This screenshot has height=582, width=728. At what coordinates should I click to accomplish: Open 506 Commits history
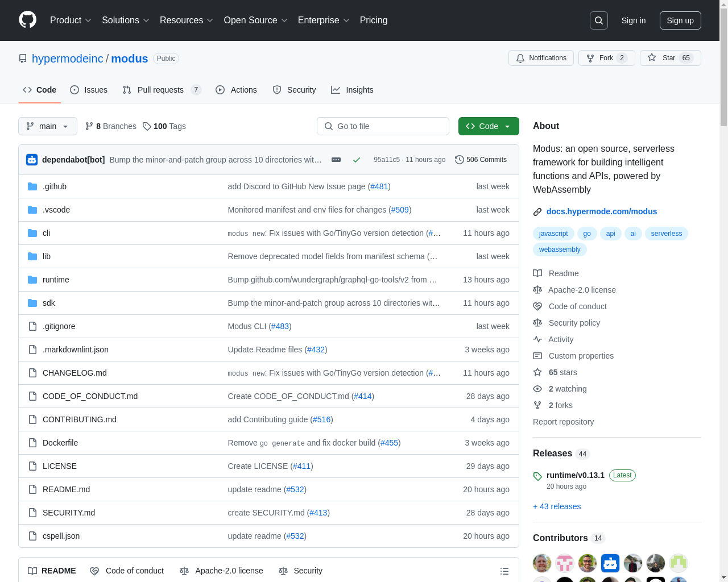481,160
